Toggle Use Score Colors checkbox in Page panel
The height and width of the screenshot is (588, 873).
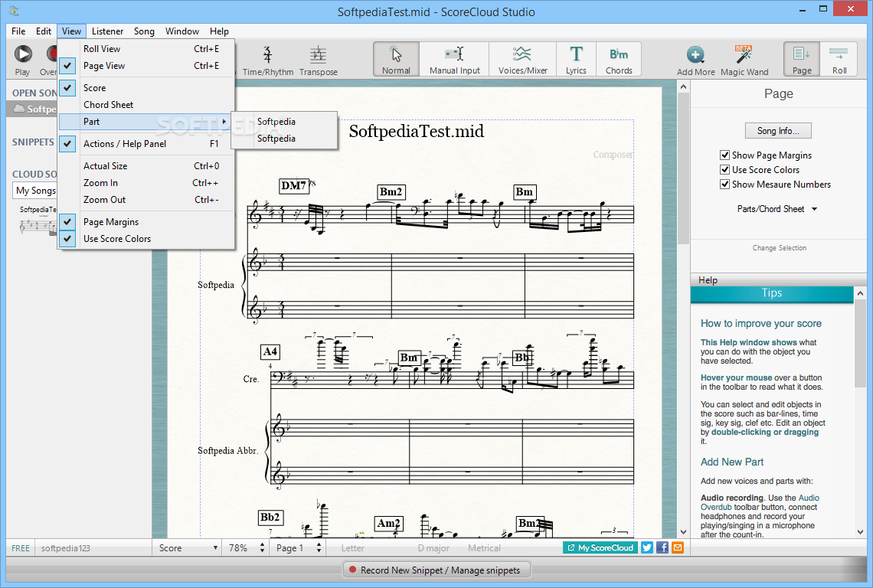tap(724, 170)
